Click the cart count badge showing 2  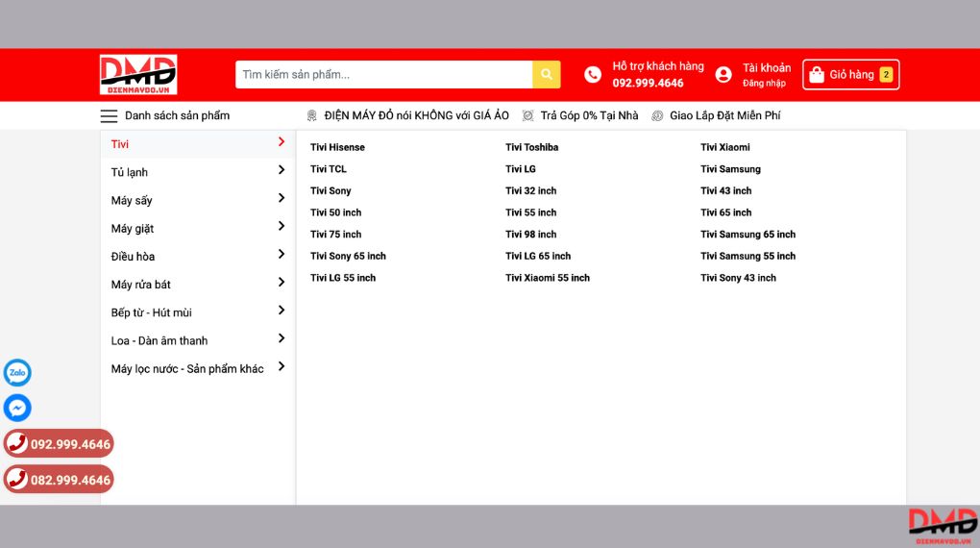coord(886,74)
